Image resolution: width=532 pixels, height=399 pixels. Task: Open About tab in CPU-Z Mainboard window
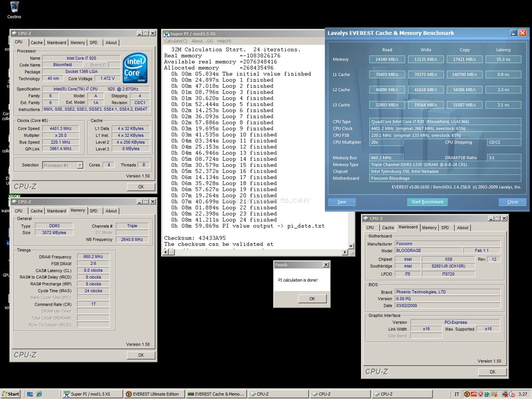pyautogui.click(x=462, y=228)
